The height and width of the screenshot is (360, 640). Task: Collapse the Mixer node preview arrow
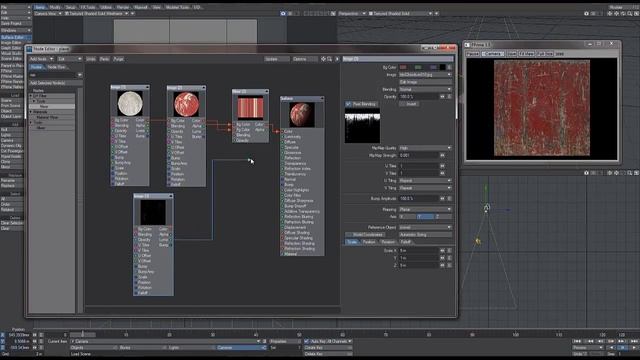tap(266, 91)
